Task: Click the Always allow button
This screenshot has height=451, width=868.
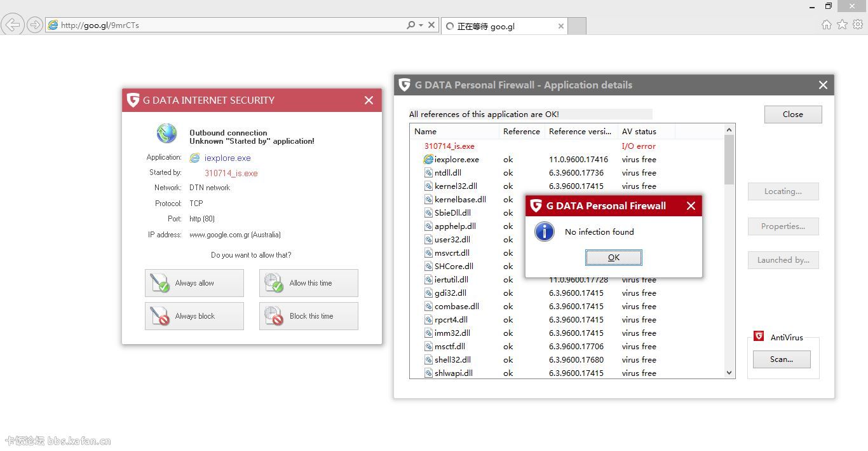Action: [194, 283]
